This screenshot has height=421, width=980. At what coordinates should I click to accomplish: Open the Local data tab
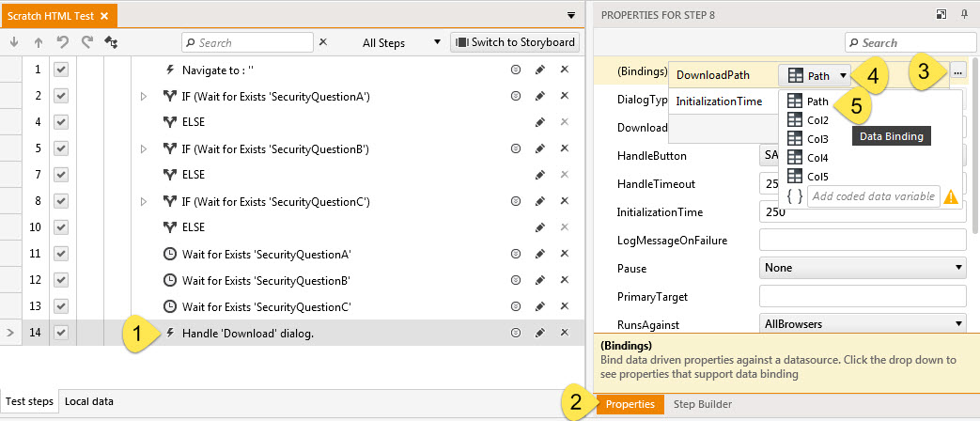pyautogui.click(x=89, y=401)
